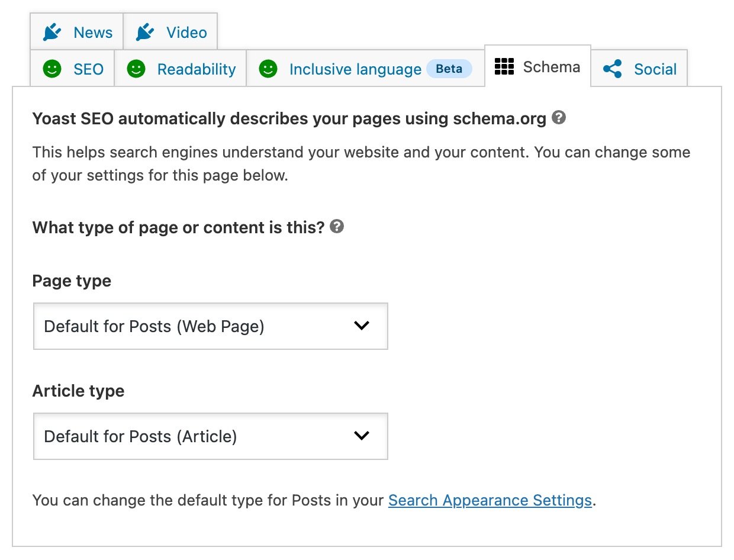Switch to the SEO tab
The height and width of the screenshot is (560, 734).
pyautogui.click(x=79, y=69)
